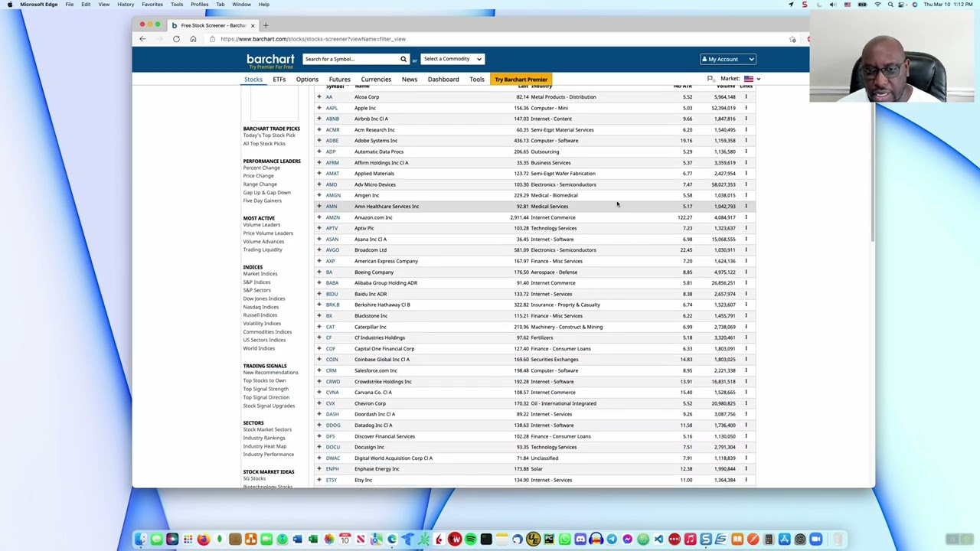Open the Profiles menu in menu bar
This screenshot has height=551, width=980.
[199, 5]
